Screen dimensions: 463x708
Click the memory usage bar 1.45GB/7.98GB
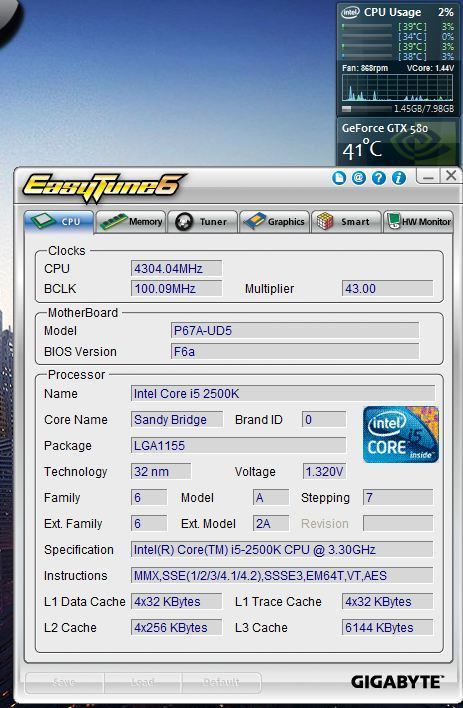(x=367, y=109)
